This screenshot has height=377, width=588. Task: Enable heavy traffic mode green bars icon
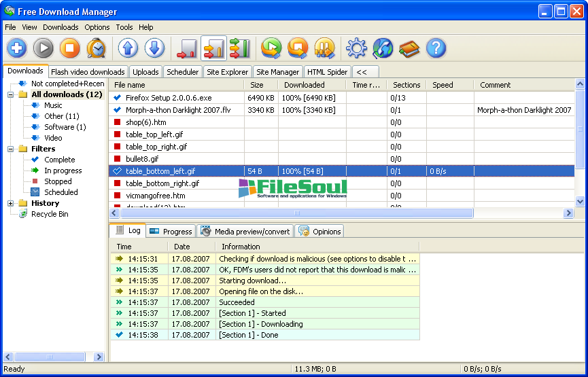(239, 48)
